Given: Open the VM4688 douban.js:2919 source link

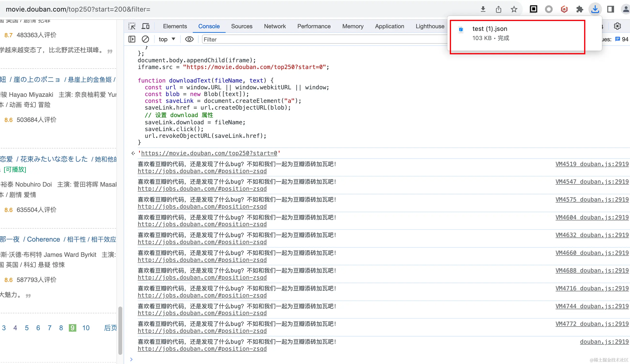Looking at the screenshot, I should 592,271.
